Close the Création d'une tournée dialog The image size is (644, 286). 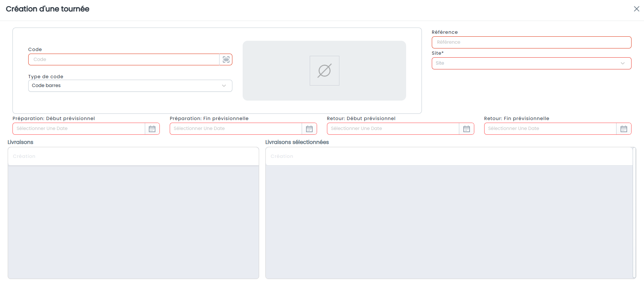(637, 9)
